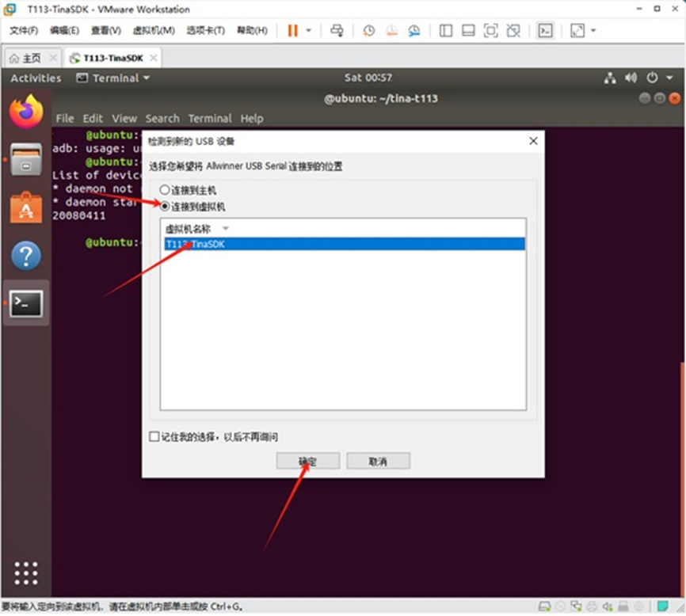Click the Sat 00:57 clock
The width and height of the screenshot is (686, 616).
click(368, 78)
